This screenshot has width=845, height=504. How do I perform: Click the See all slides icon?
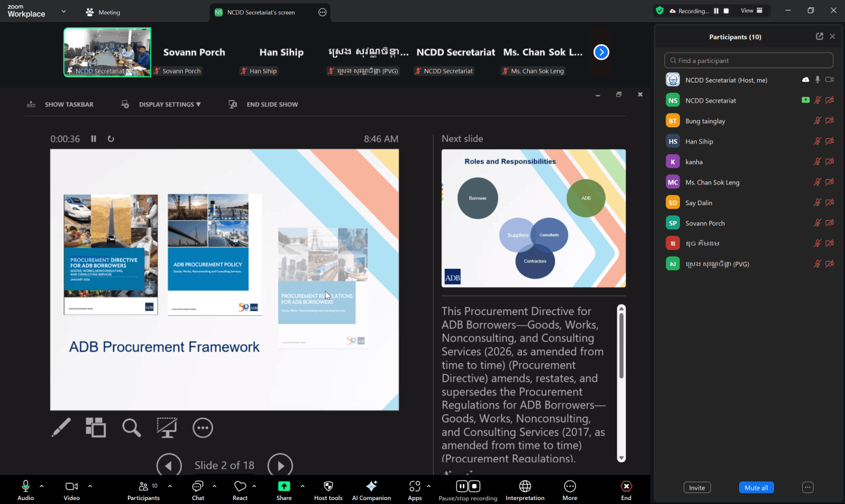pos(96,427)
